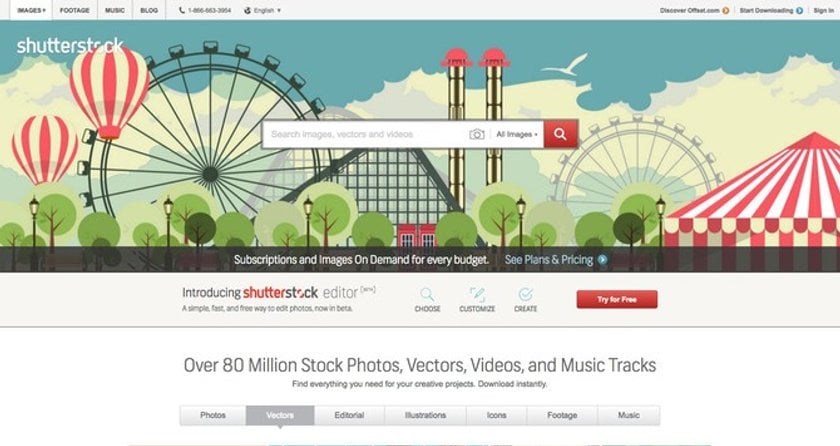Screen dimensions: 840x446
Task: Focus the search images input field
Action: (365, 134)
